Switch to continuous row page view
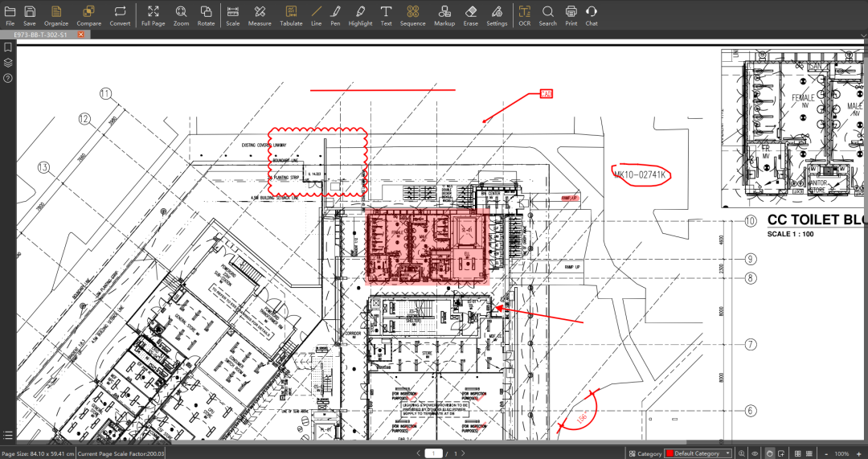The height and width of the screenshot is (459, 868). pyautogui.click(x=809, y=453)
